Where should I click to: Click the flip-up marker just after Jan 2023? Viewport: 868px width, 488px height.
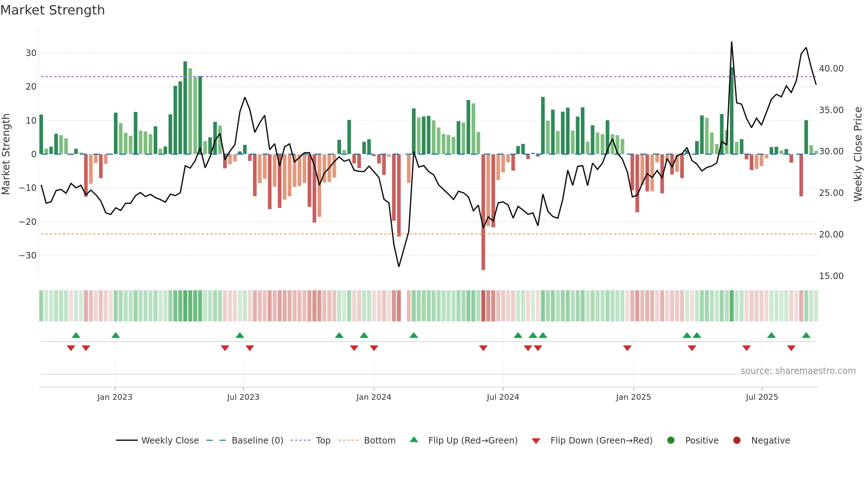116,335
